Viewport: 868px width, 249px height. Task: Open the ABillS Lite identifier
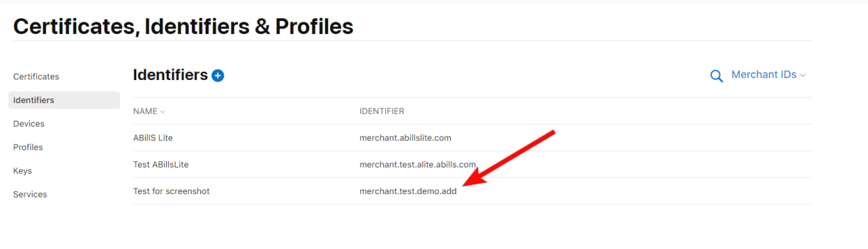153,138
